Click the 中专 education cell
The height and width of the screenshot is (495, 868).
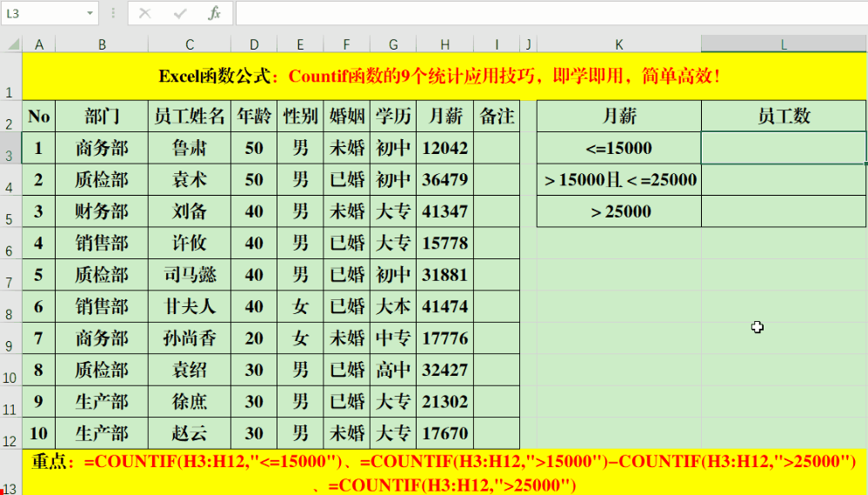tap(393, 338)
